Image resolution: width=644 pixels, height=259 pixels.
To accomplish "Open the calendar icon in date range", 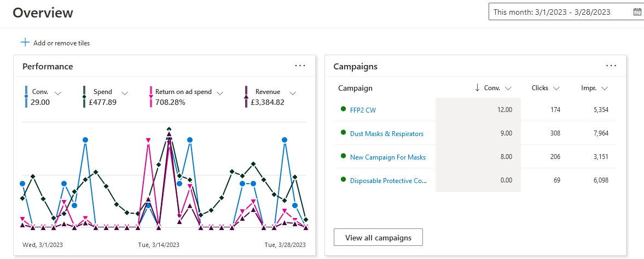I will [636, 12].
